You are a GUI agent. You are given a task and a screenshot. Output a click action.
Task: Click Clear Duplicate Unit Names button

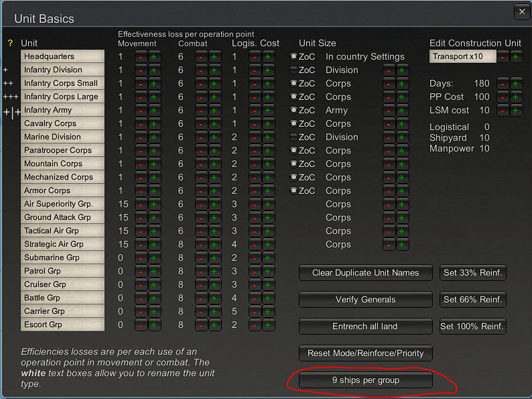pos(365,273)
